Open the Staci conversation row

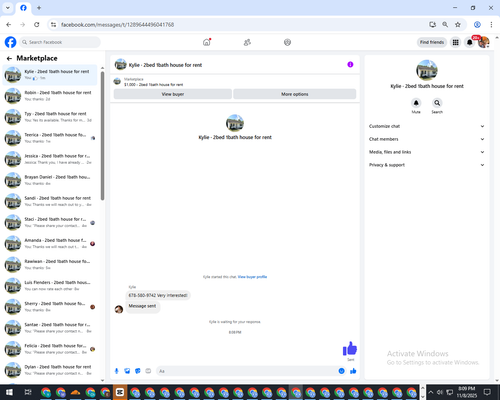click(x=50, y=222)
